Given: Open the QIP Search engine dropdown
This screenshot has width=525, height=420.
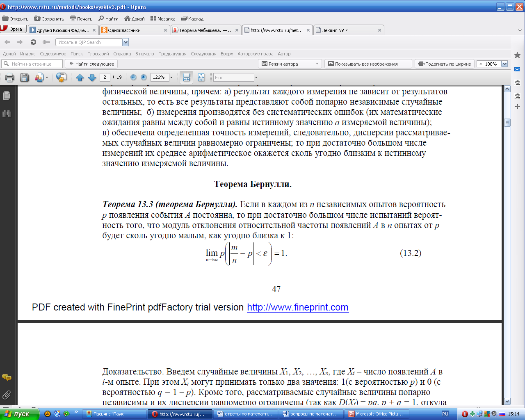Looking at the screenshot, I should pyautogui.click(x=126, y=42).
